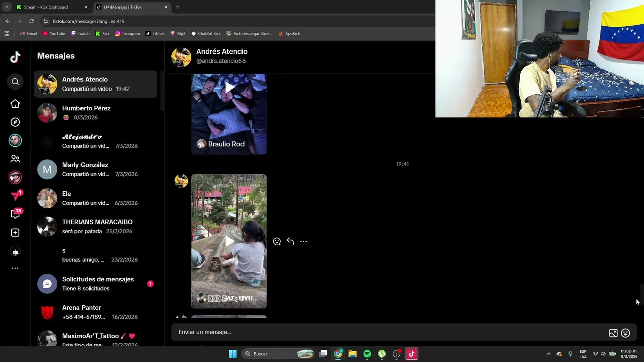The image size is (644, 362).
Task: Open THERIANS MARACAIBO conversation
Action: click(96, 227)
